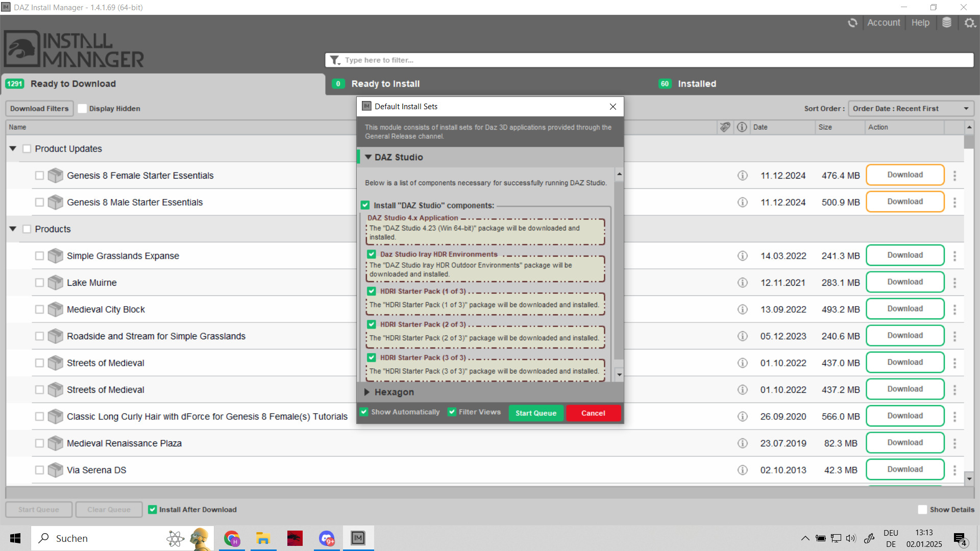Show info for Genesis 8 Female Starter Essentials

[743, 176]
